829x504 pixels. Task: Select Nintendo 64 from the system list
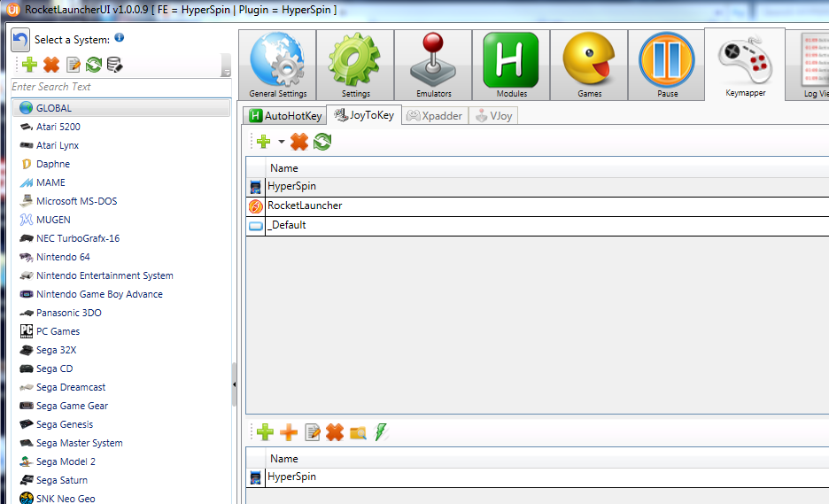click(62, 257)
